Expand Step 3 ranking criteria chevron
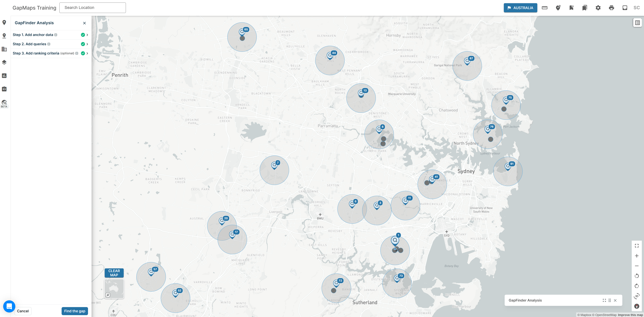The width and height of the screenshot is (644, 317). pos(87,53)
